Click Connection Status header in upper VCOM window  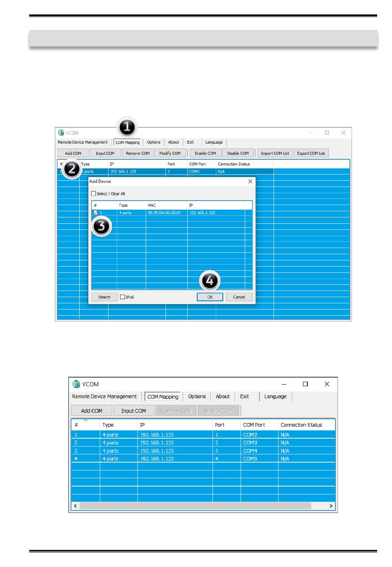coord(244,164)
